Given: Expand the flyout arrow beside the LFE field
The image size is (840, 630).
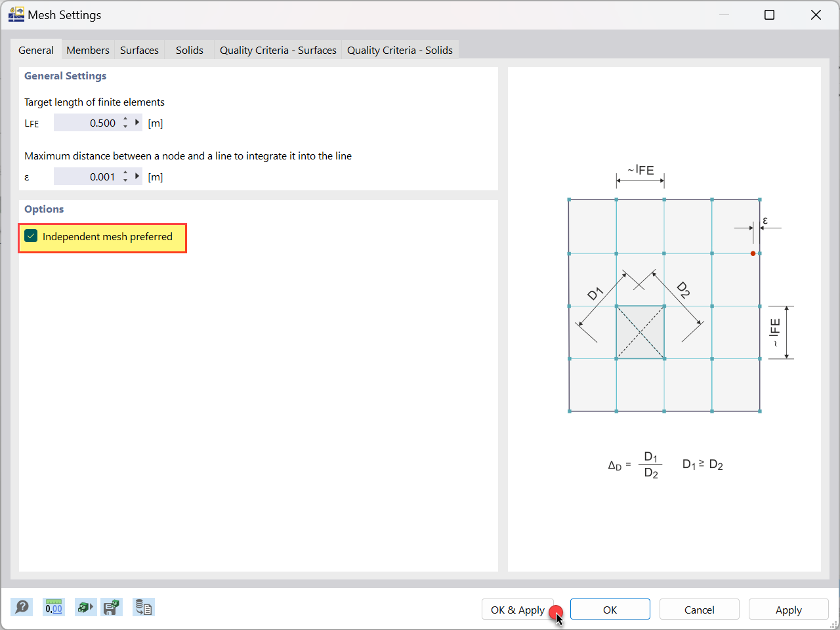Looking at the screenshot, I should coord(136,122).
